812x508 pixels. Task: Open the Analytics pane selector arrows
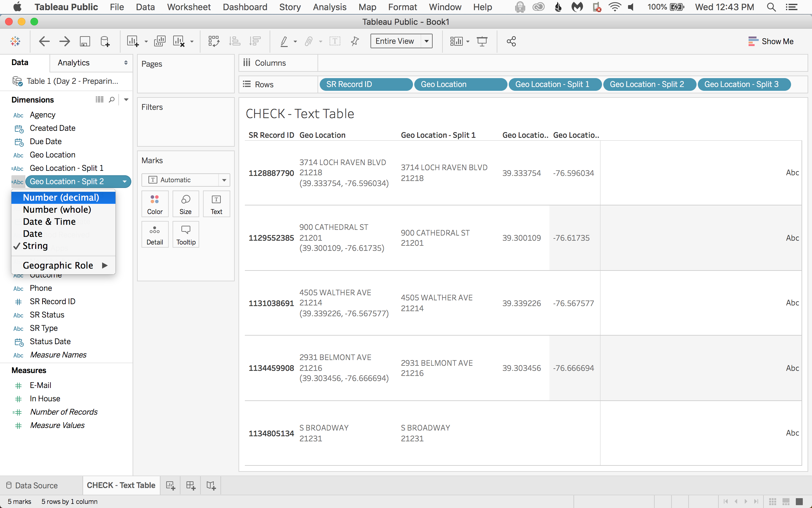coord(126,63)
